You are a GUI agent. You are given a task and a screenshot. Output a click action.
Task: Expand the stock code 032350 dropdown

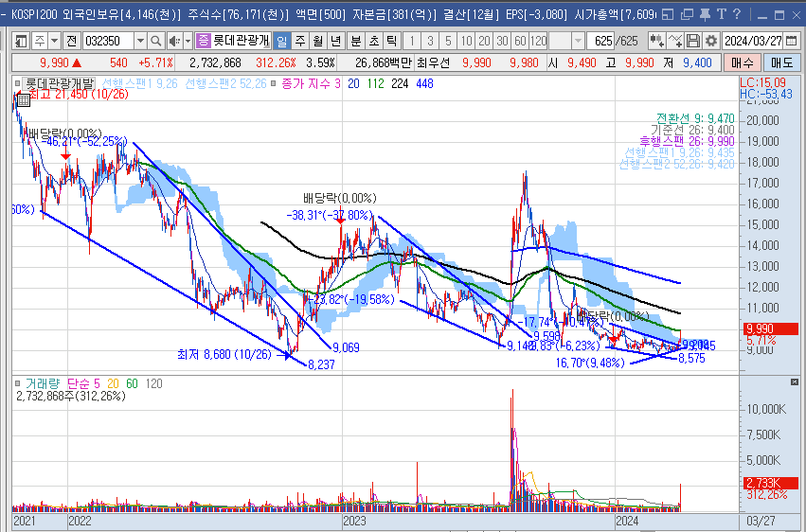[140, 41]
